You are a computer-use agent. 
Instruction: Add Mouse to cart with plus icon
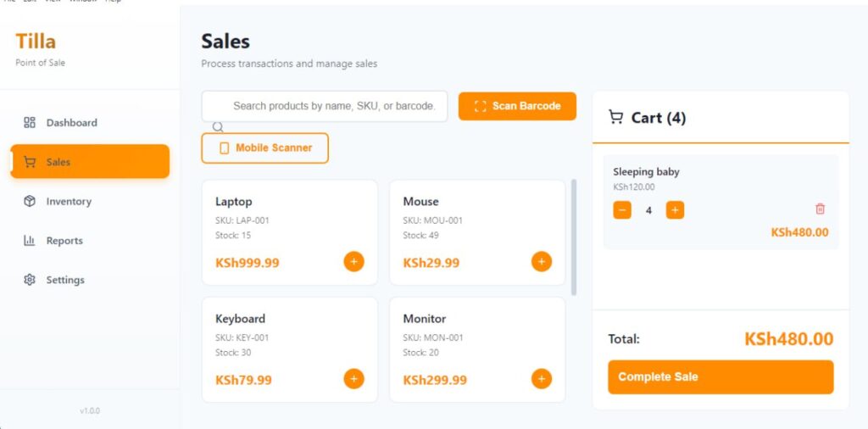[541, 261]
